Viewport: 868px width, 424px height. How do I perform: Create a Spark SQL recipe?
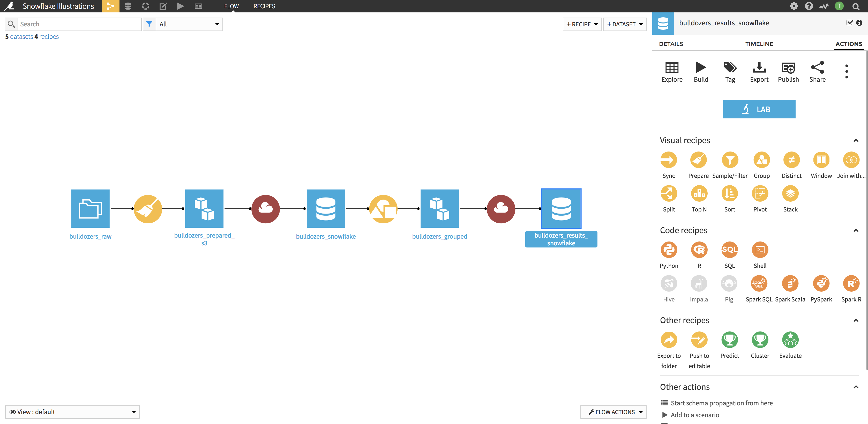759,283
